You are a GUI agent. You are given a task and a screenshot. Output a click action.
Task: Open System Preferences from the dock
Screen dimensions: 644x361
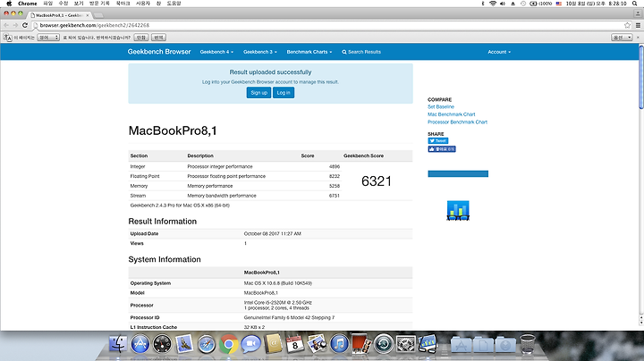(x=406, y=344)
